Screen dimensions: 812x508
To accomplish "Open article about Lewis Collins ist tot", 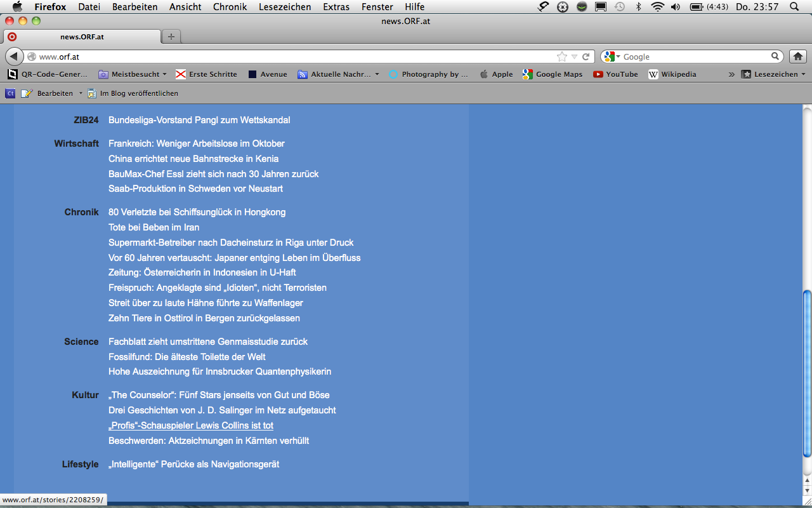I will pyautogui.click(x=191, y=425).
